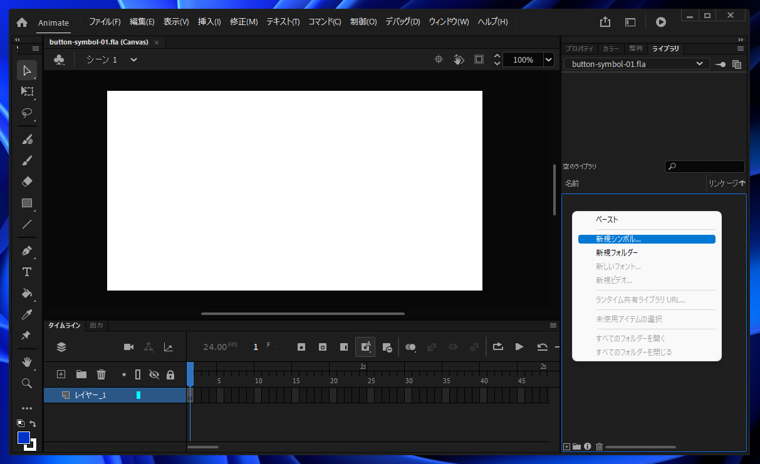Open the ファイル(F) menu
The height and width of the screenshot is (464, 760).
tap(105, 22)
